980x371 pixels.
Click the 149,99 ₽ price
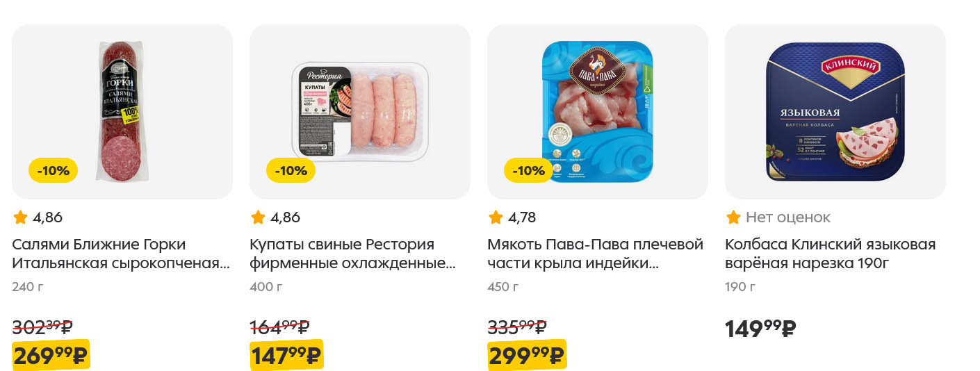pos(760,328)
